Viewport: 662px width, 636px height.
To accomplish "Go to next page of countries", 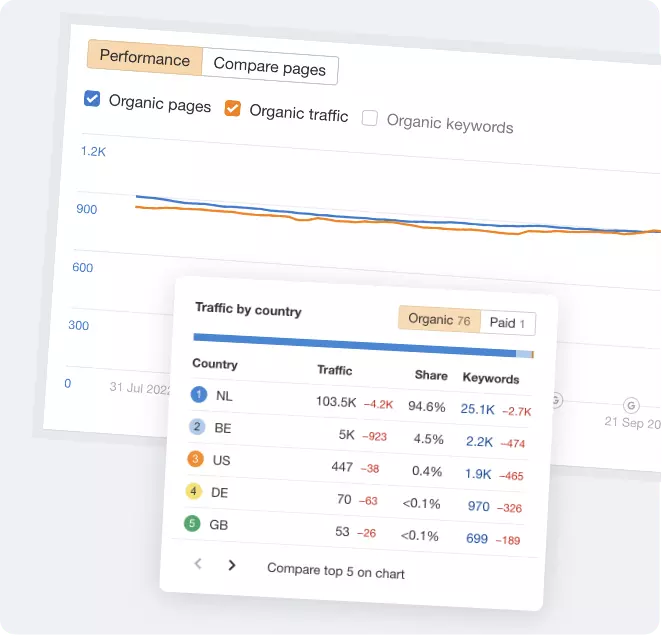I will point(232,565).
